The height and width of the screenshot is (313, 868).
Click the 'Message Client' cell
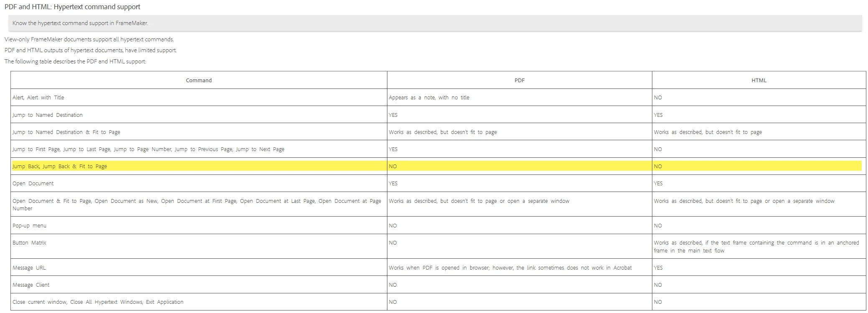(199, 285)
